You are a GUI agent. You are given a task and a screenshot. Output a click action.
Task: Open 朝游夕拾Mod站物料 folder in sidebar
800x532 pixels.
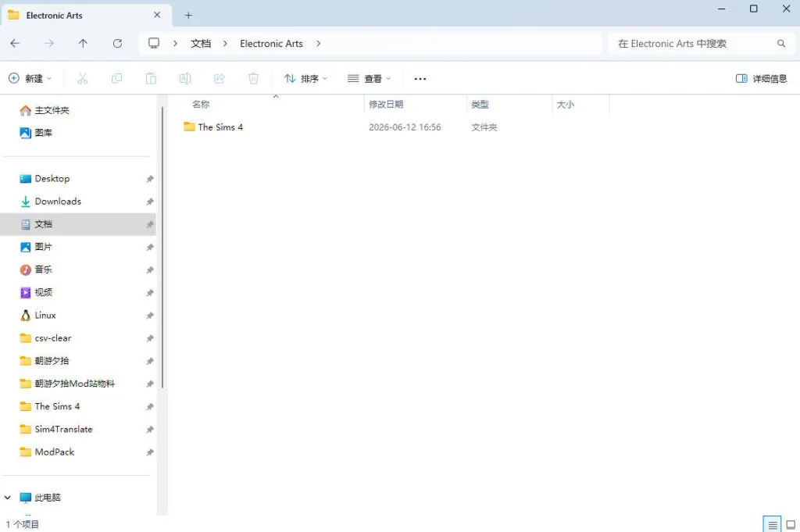click(x=74, y=384)
